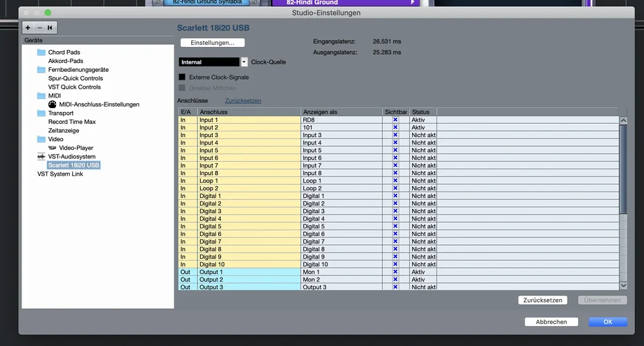This screenshot has height=346, width=644.
Task: Click the bottom Zurücksetzen button
Action: (x=543, y=300)
